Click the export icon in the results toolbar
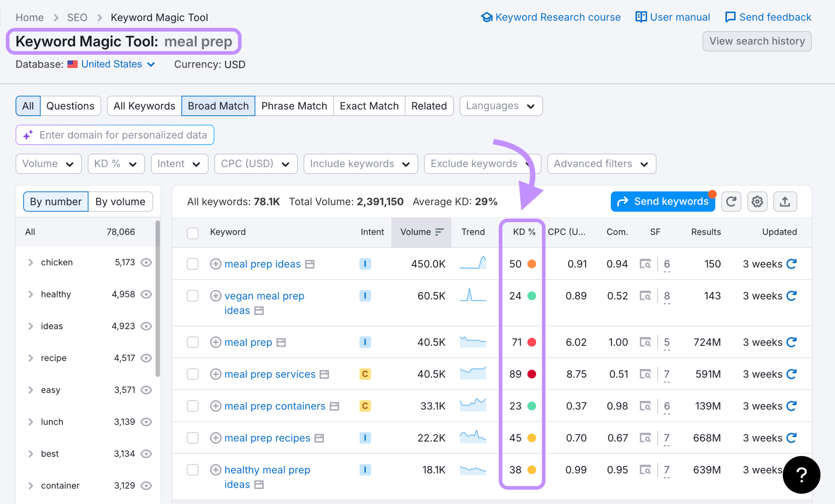835x504 pixels. [x=785, y=201]
